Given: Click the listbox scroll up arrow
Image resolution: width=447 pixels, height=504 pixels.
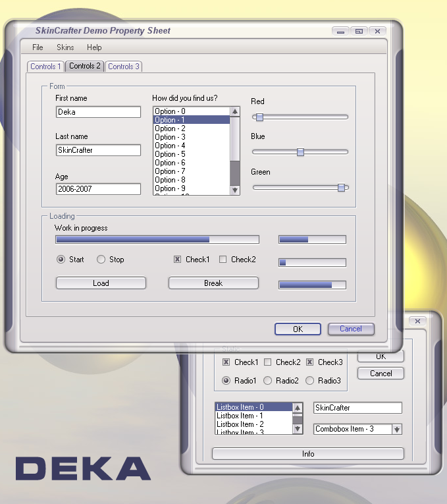Looking at the screenshot, I should pos(298,408).
